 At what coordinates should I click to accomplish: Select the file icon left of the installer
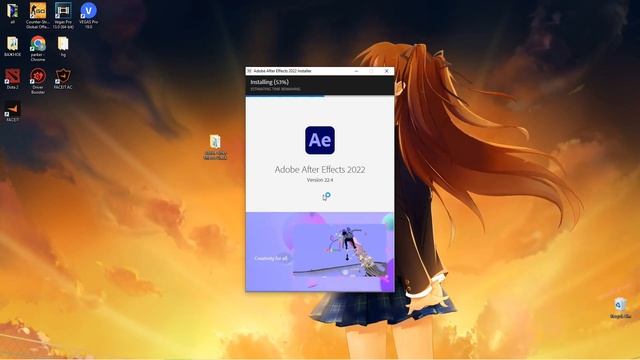click(x=215, y=147)
